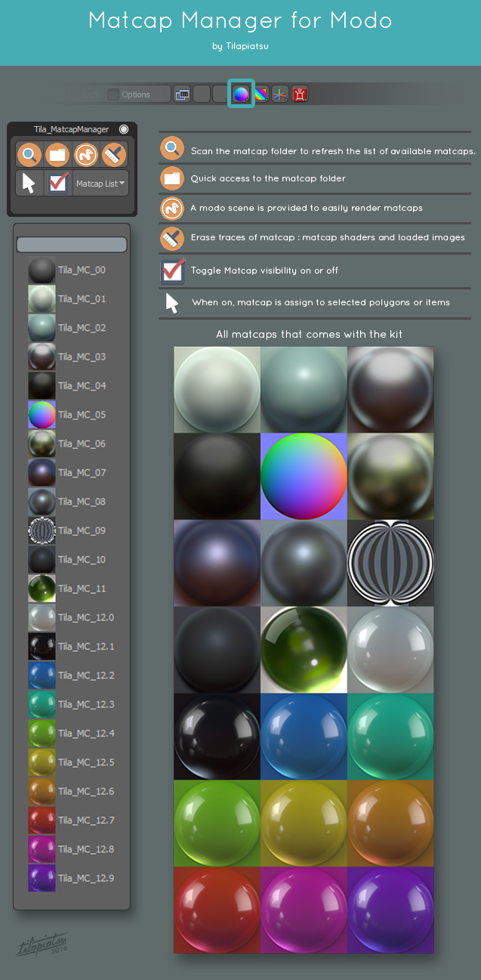
Task: Select Tila_MC_07 in the list
Action: pyautogui.click(x=72, y=473)
